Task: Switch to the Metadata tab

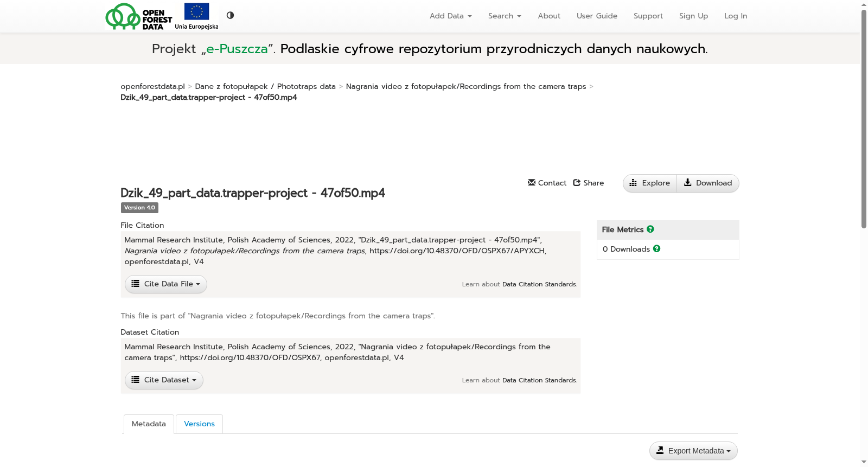Action: pyautogui.click(x=149, y=424)
